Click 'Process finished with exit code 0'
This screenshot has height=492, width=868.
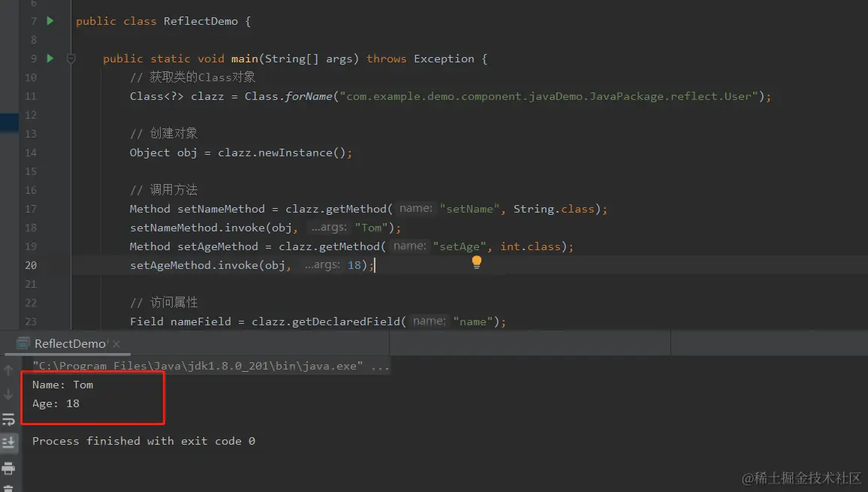[143, 441]
